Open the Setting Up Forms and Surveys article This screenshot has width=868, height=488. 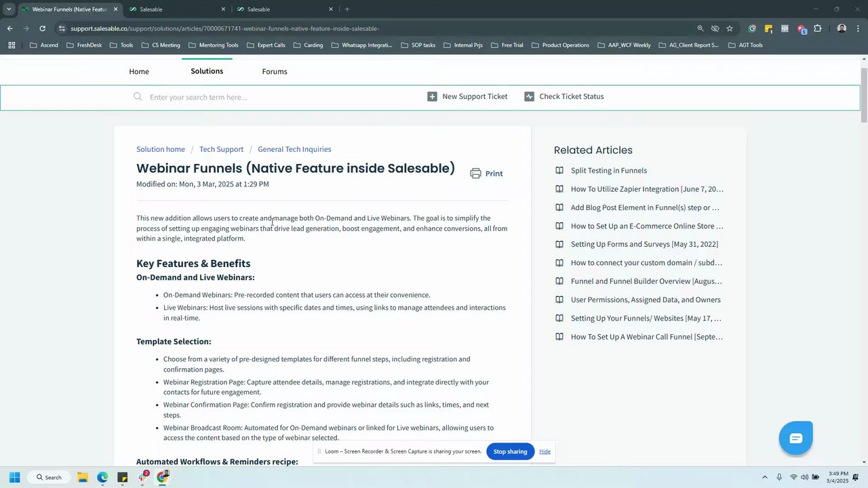point(644,244)
